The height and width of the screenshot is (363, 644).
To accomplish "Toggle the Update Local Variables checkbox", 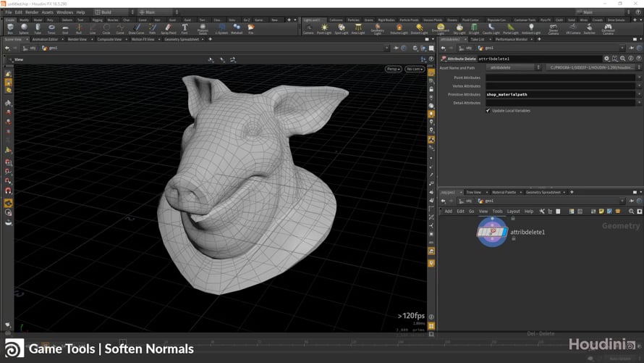I will click(x=488, y=111).
